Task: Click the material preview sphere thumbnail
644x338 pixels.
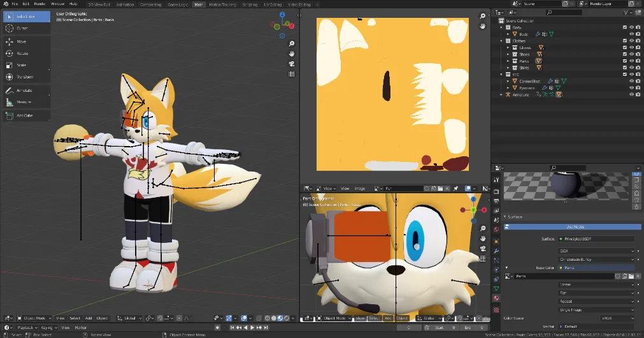Action: tap(564, 186)
